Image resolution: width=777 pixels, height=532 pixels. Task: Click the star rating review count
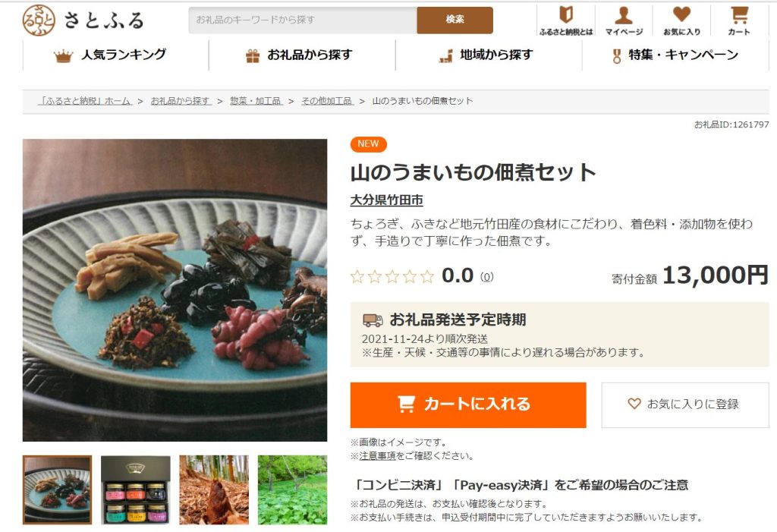[x=486, y=277]
